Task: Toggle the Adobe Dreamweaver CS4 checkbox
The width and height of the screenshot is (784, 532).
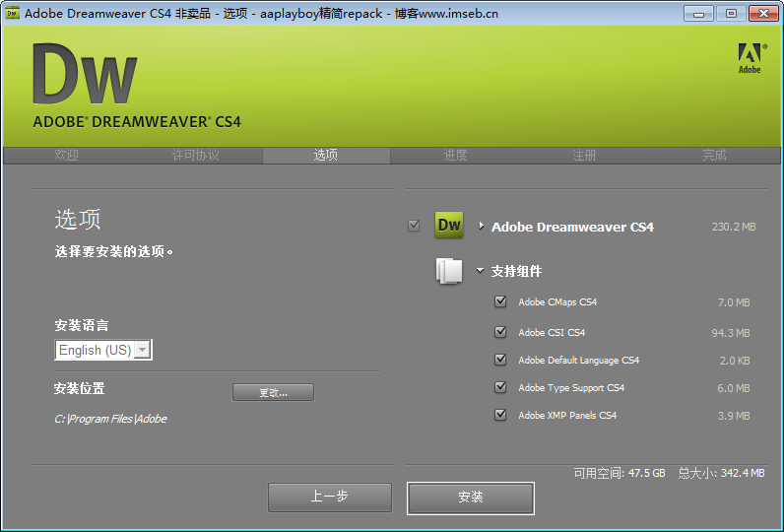Action: pos(414,226)
